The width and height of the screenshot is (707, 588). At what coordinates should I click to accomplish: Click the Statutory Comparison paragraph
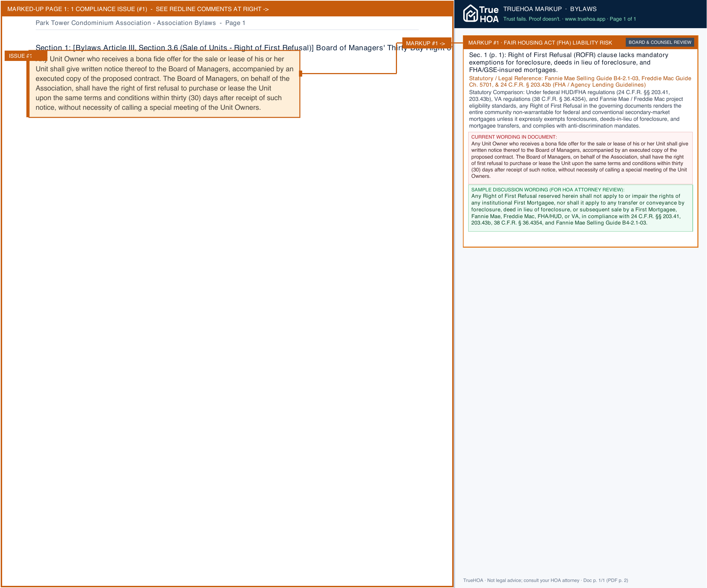tap(576, 109)
